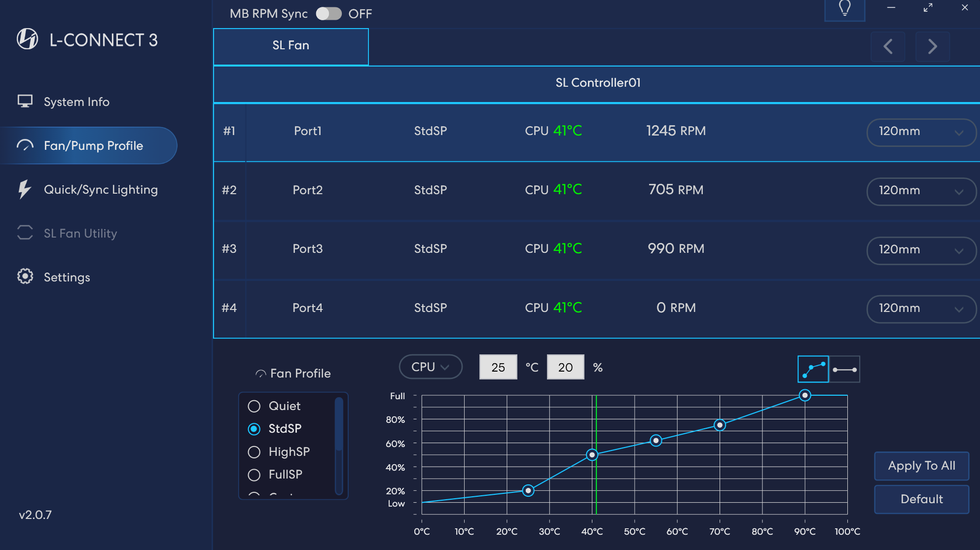The image size is (980, 550).
Task: Open the 120mm fan size dropdown for Port1
Action: coord(921,132)
